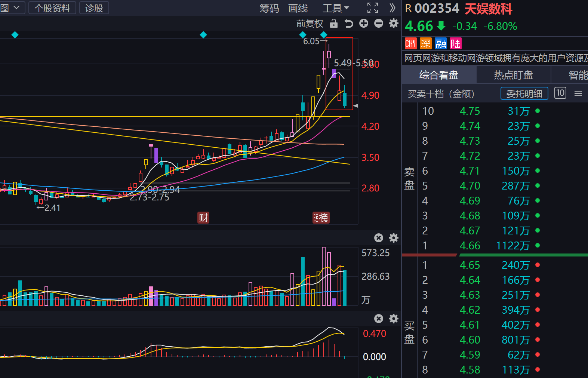Open the volume indicator settings gear
The image size is (588, 378).
(x=394, y=238)
